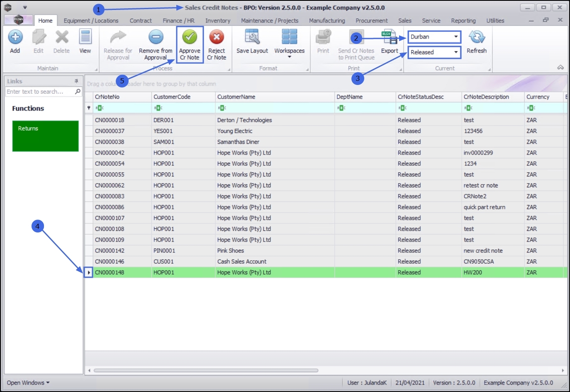Click the horizontal scrollbar thumb

[x=206, y=370]
